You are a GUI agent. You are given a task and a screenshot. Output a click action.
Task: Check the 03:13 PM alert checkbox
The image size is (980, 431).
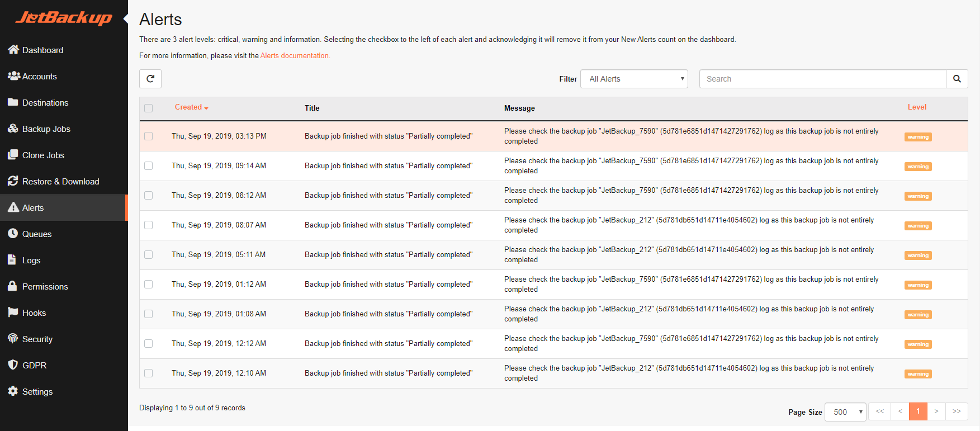(x=148, y=136)
